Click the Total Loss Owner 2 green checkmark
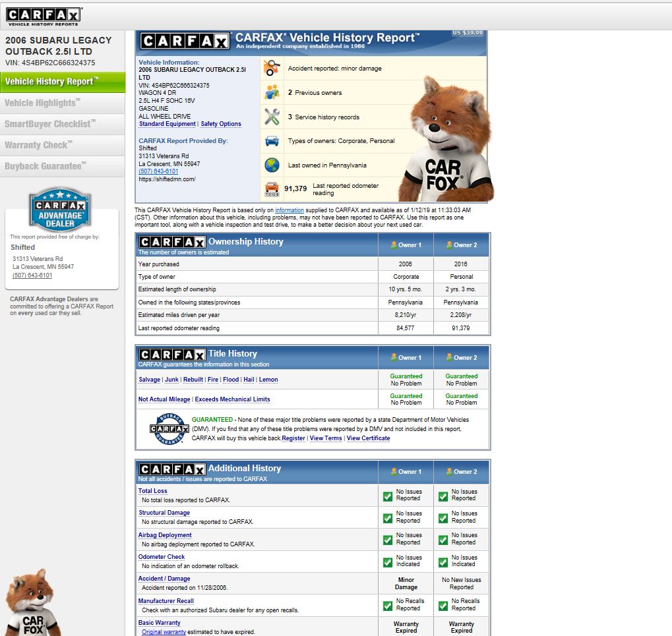672x636 pixels. (x=443, y=496)
